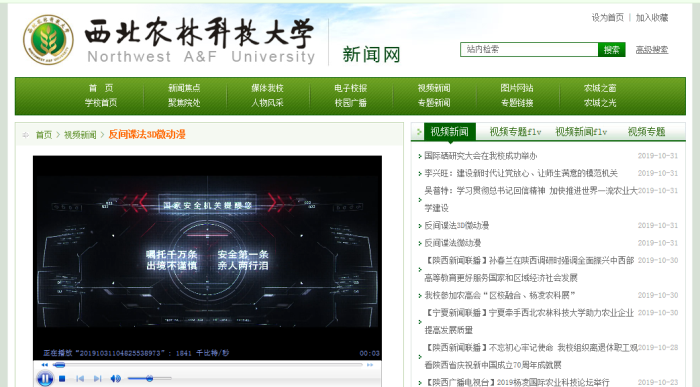
Task: Click the previous track button in the player
Action: (80, 379)
